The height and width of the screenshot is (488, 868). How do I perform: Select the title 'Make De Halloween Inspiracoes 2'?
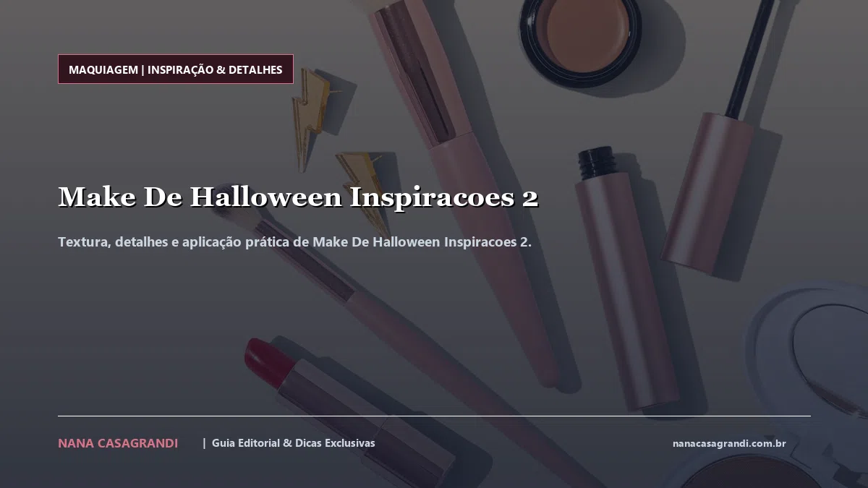(x=298, y=197)
